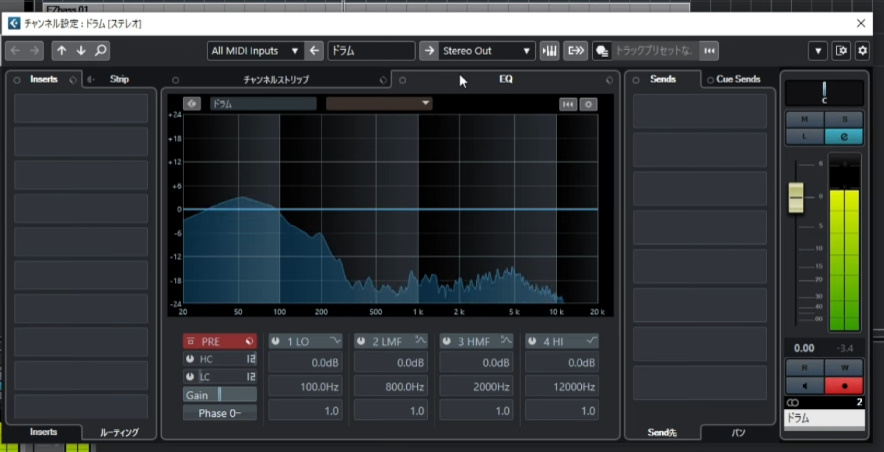The width and height of the screenshot is (884, 452).
Task: Click the 4 HI band filter shape icon
Action: [x=591, y=341]
